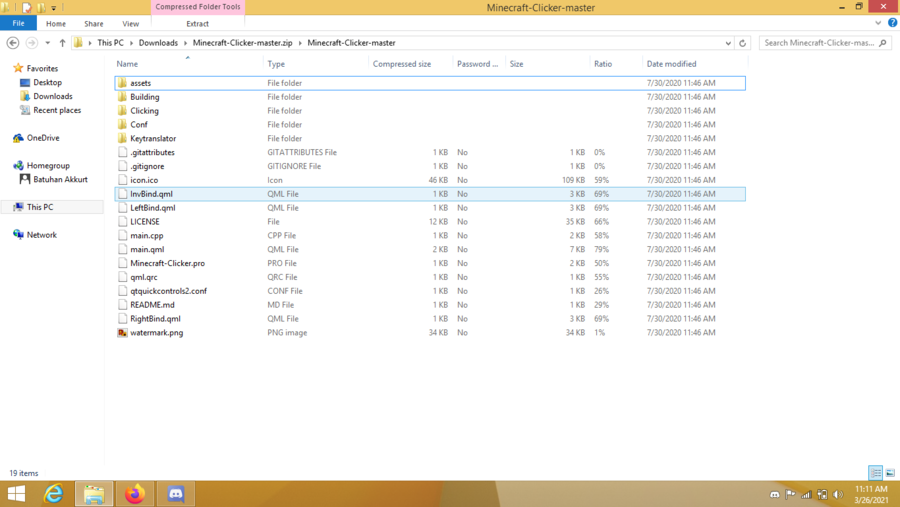Image resolution: width=900 pixels, height=507 pixels.
Task: Select Network in the navigation pane
Action: [x=41, y=235]
